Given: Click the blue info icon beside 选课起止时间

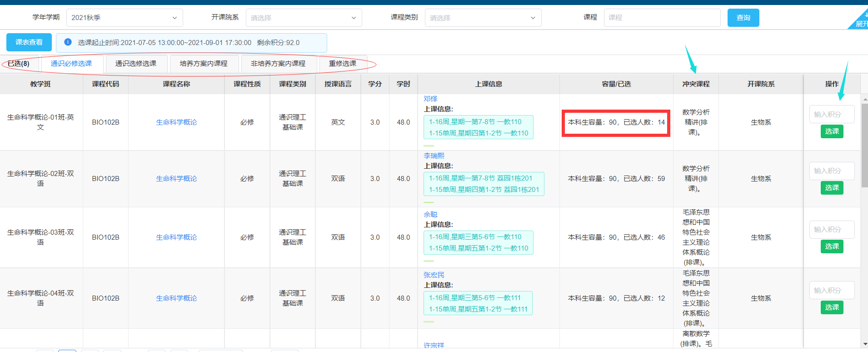Looking at the screenshot, I should point(68,42).
